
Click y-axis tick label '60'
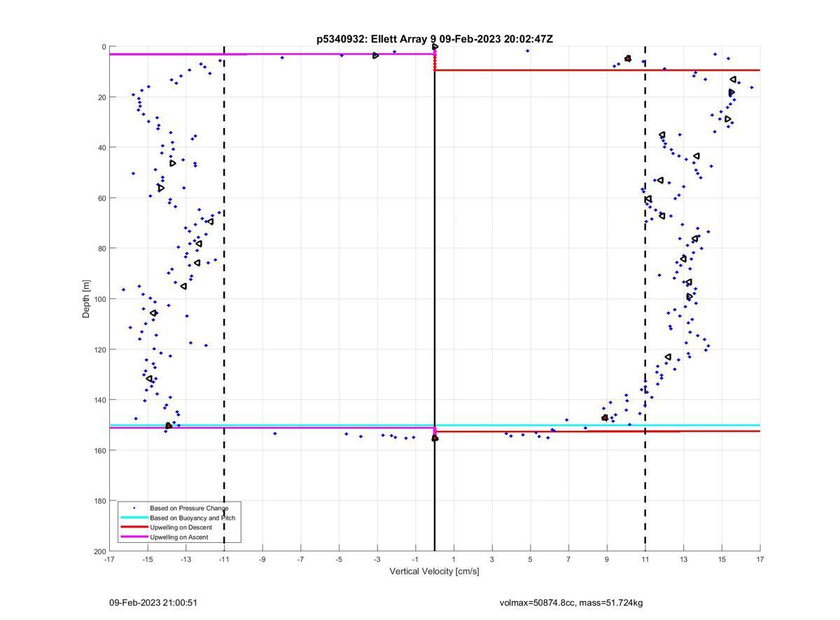pyautogui.click(x=102, y=198)
